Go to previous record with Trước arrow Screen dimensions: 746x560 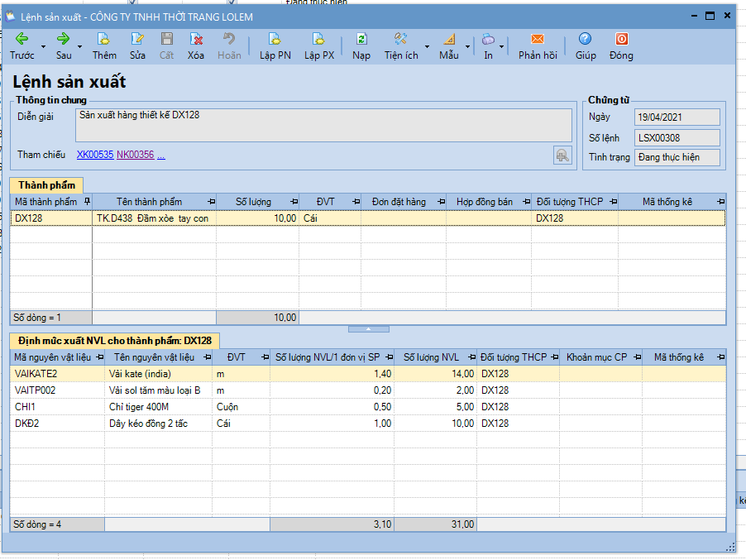tap(22, 39)
